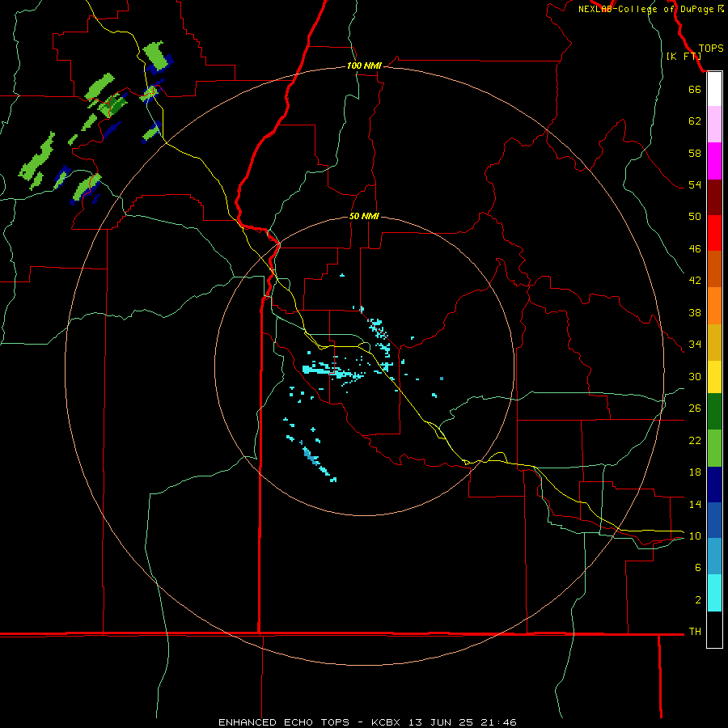Click the gold swatch in the legend
Screen dimensions: 728x728
point(714,342)
